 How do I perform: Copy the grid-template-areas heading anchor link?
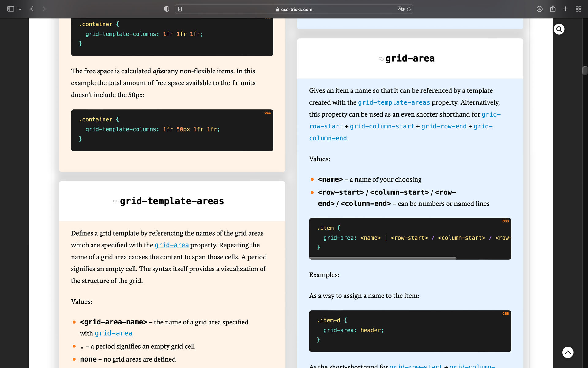[115, 201]
